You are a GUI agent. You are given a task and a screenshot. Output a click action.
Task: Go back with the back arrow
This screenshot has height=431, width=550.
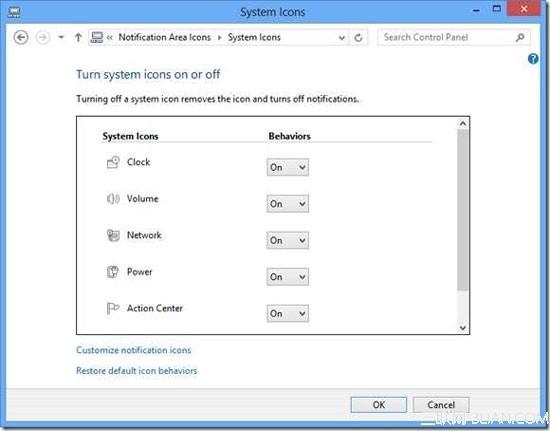21,37
